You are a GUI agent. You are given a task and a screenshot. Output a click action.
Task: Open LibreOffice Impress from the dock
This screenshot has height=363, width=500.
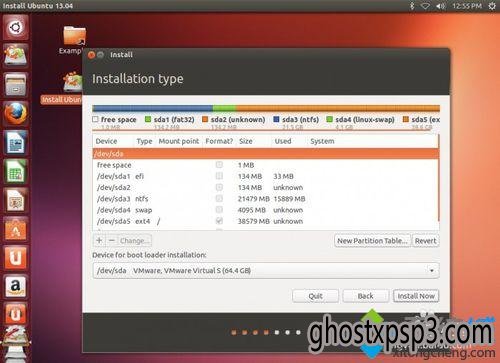(16, 200)
